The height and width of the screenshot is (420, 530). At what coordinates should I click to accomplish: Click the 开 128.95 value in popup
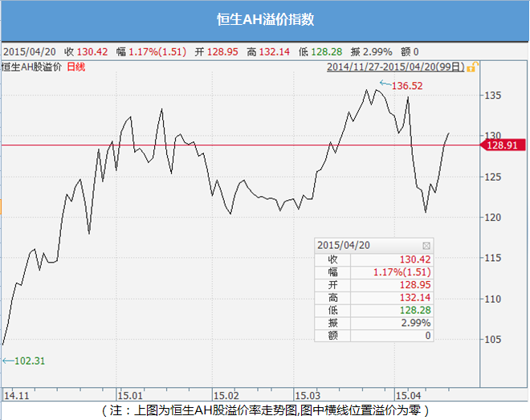[x=415, y=285]
